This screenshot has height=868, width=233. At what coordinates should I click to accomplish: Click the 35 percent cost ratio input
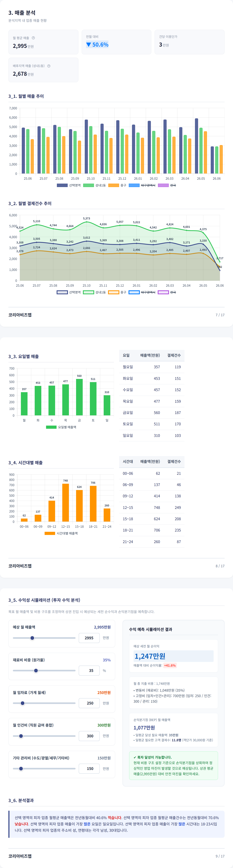click(x=89, y=671)
